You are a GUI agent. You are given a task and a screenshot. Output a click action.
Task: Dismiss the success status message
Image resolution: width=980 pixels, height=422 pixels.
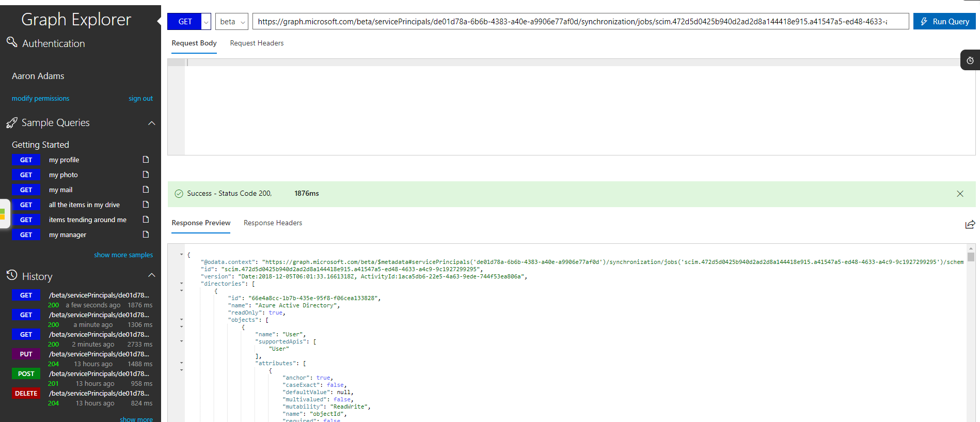pos(960,194)
